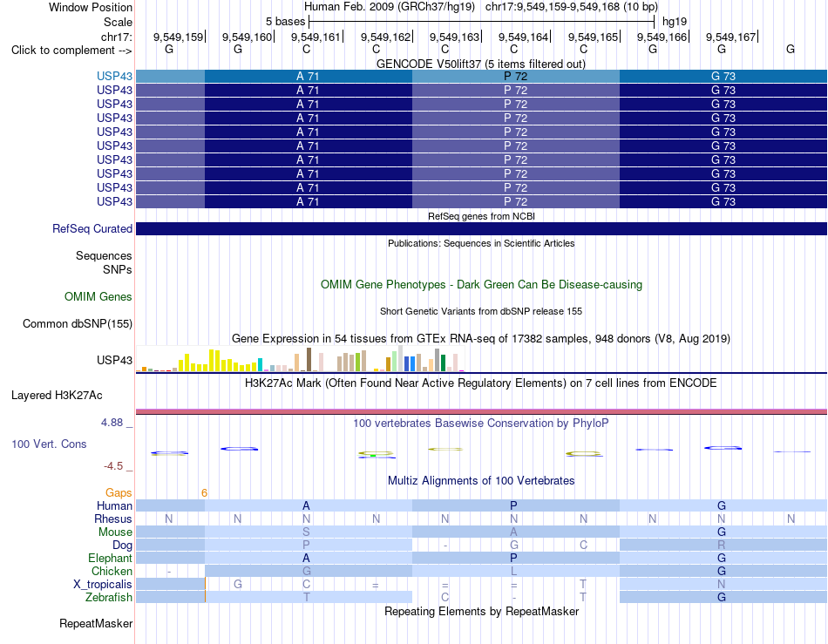Click the 'Rhesus' alignment row label

[x=113, y=519]
